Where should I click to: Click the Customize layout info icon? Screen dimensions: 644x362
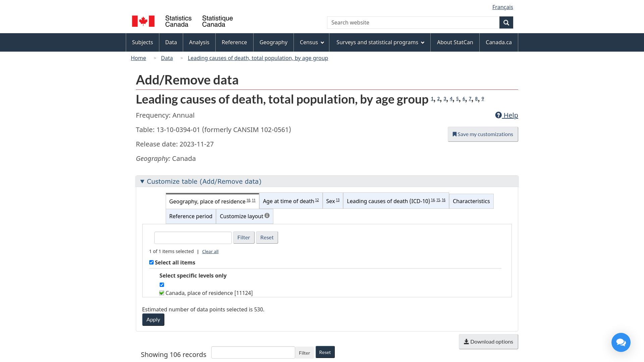pos(267,216)
